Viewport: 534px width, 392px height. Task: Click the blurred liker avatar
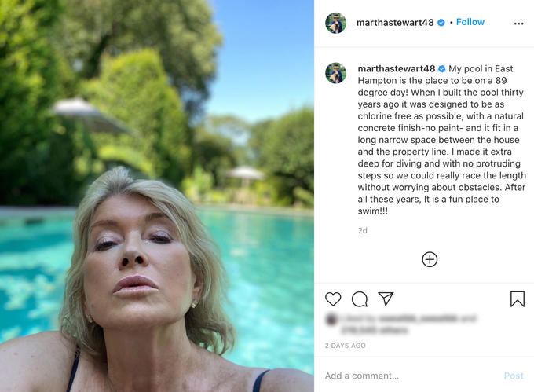coord(331,319)
